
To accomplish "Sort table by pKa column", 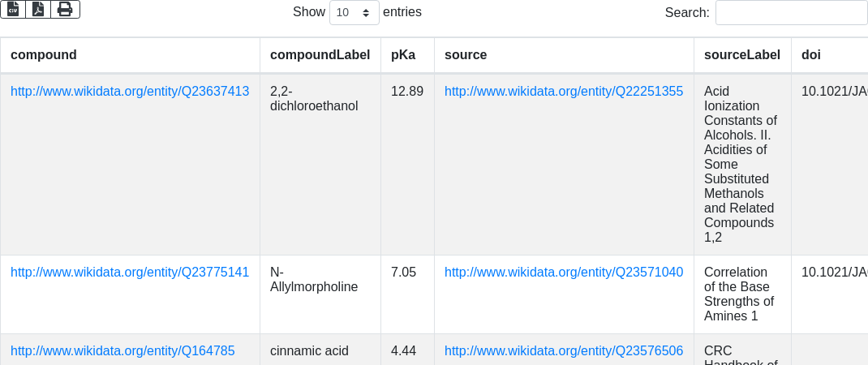I will point(403,55).
